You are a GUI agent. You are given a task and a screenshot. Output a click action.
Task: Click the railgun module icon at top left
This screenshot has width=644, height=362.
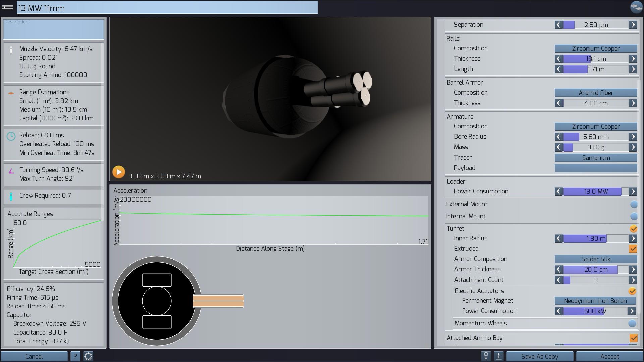(7, 7)
